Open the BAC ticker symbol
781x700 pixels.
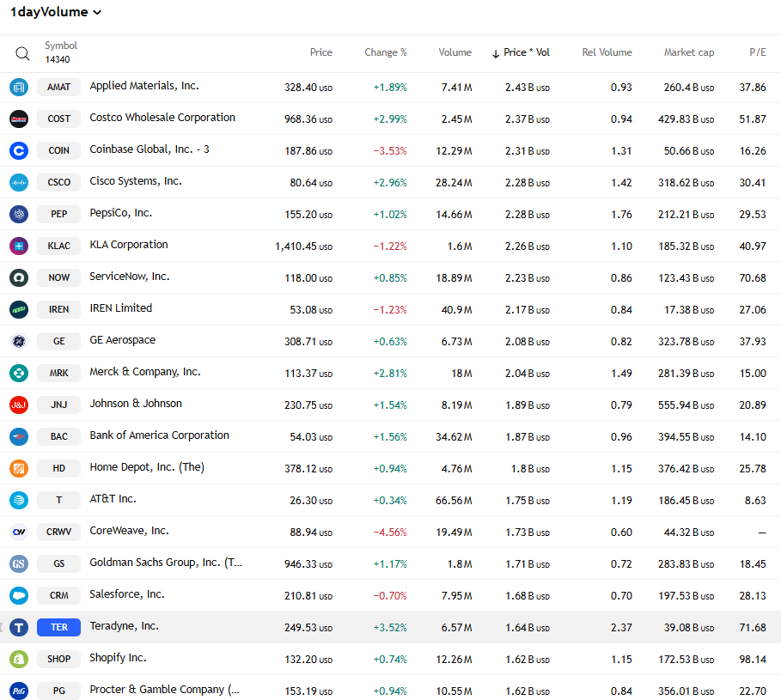click(58, 436)
